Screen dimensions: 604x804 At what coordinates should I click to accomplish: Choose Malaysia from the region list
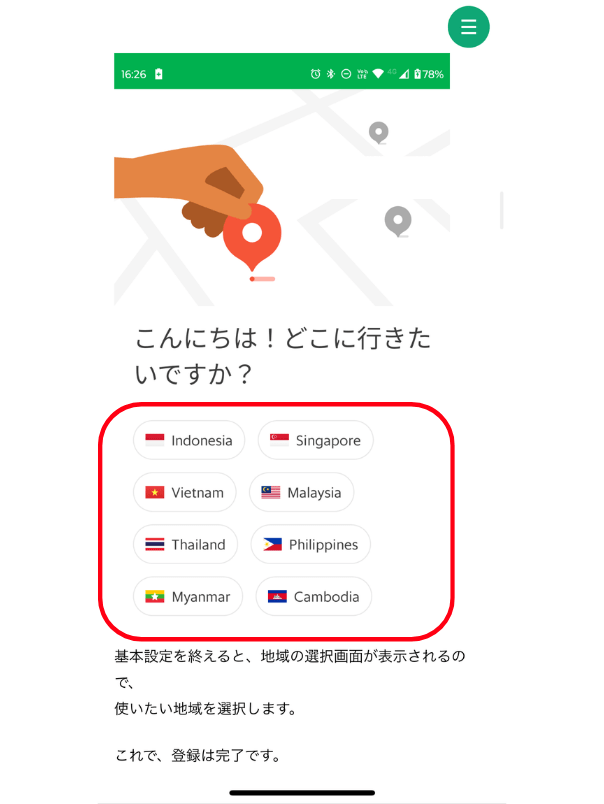301,492
